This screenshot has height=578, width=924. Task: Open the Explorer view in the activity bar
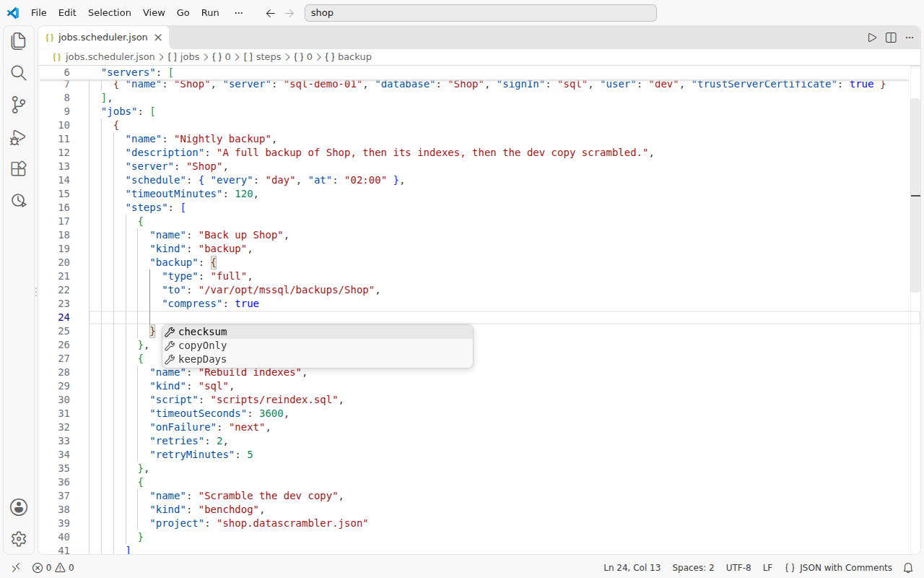[19, 41]
